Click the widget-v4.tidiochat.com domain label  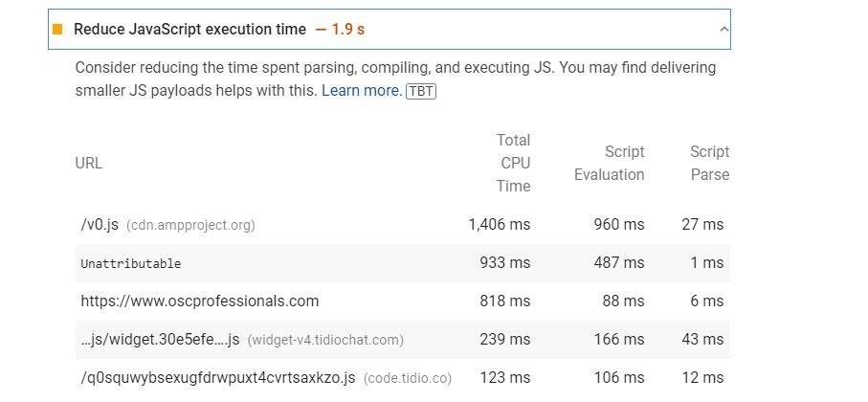pos(325,340)
